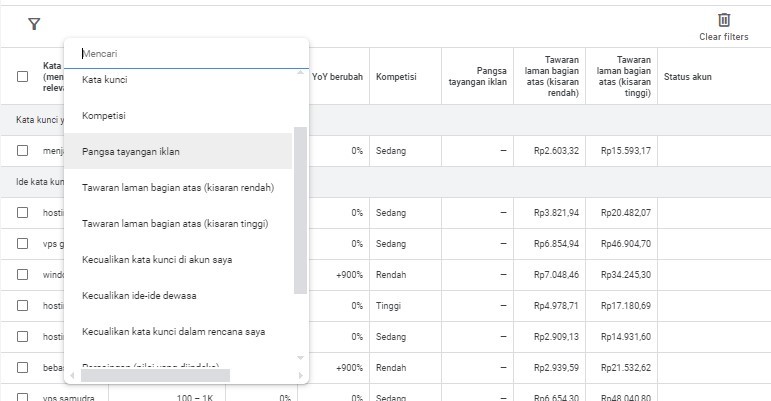Viewport: 771px width, 401px height.
Task: Sort by Pangsa tayangan iklan column header
Action: 477,76
